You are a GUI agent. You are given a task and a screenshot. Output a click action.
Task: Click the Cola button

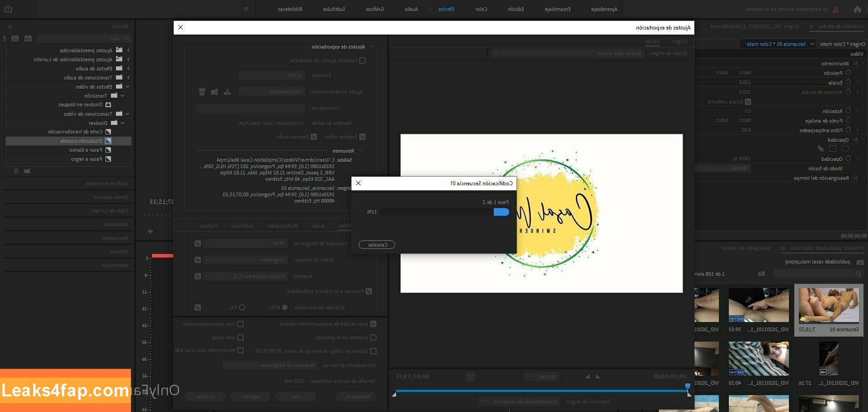click(x=296, y=397)
